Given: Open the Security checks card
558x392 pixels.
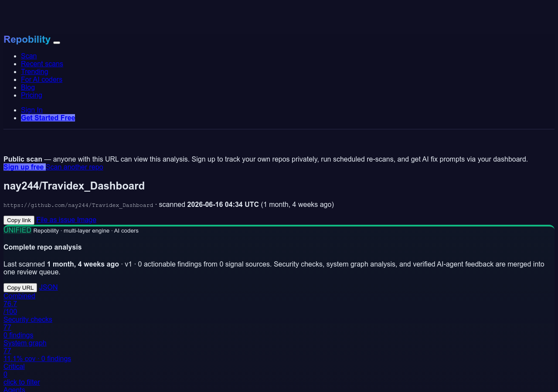Looking at the screenshot, I should coord(28,327).
